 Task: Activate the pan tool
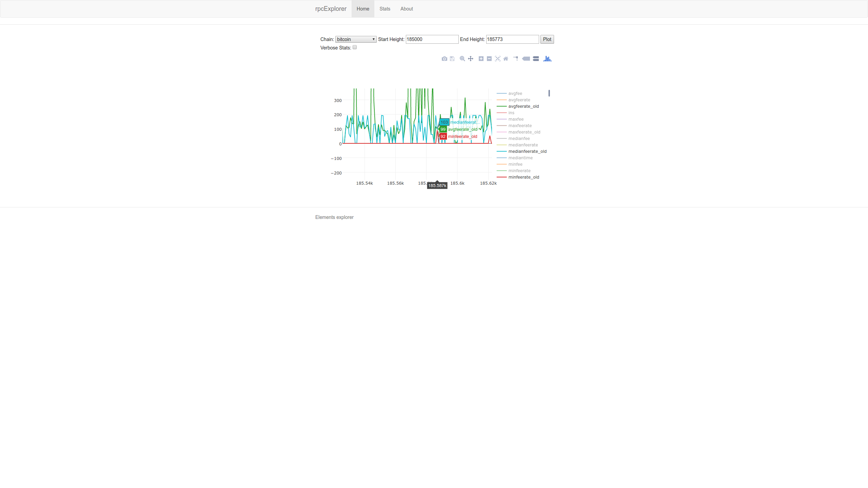coord(471,58)
